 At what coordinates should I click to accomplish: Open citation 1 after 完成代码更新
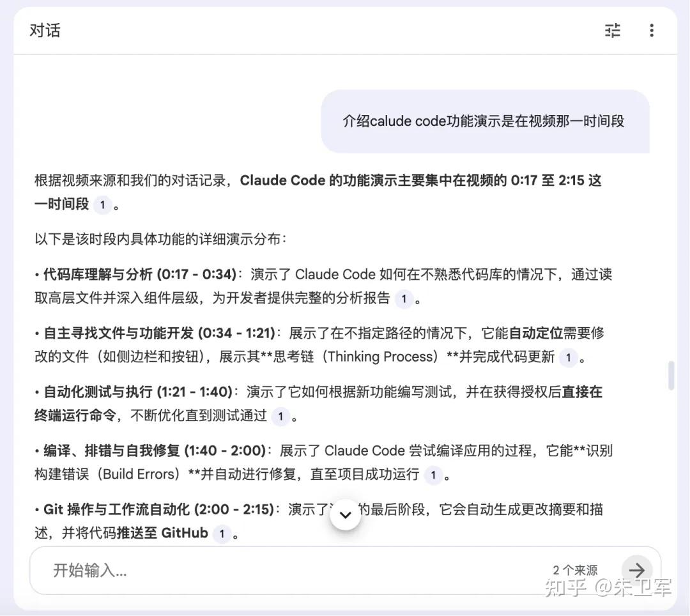568,357
